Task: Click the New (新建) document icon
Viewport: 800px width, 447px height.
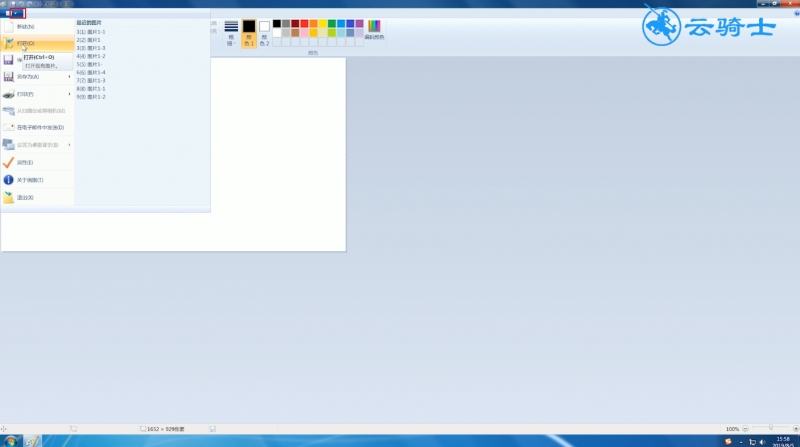Action: point(9,26)
